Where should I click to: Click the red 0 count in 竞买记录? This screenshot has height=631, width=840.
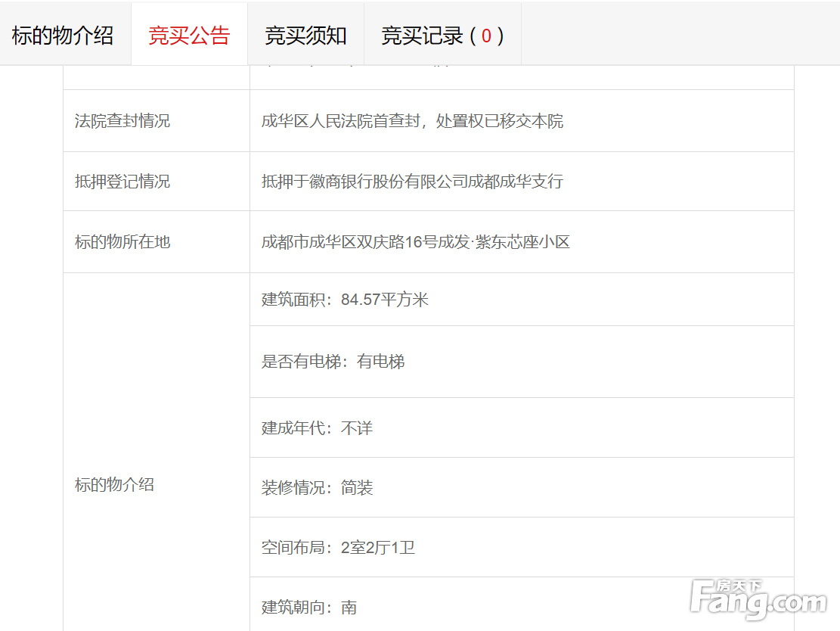(x=485, y=36)
